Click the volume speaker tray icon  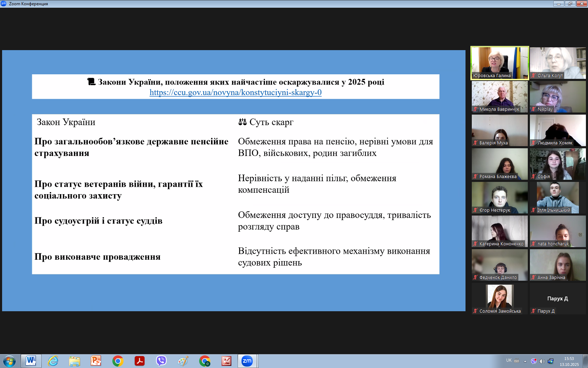542,361
